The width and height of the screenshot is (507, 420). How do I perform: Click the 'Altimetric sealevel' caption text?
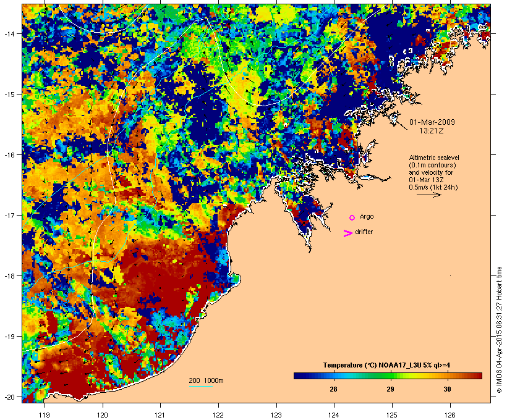[434, 157]
